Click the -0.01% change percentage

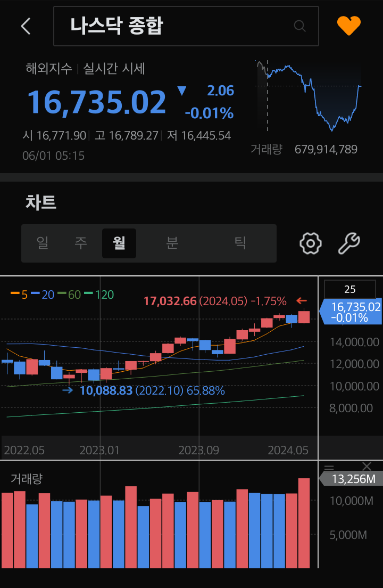pos(209,113)
